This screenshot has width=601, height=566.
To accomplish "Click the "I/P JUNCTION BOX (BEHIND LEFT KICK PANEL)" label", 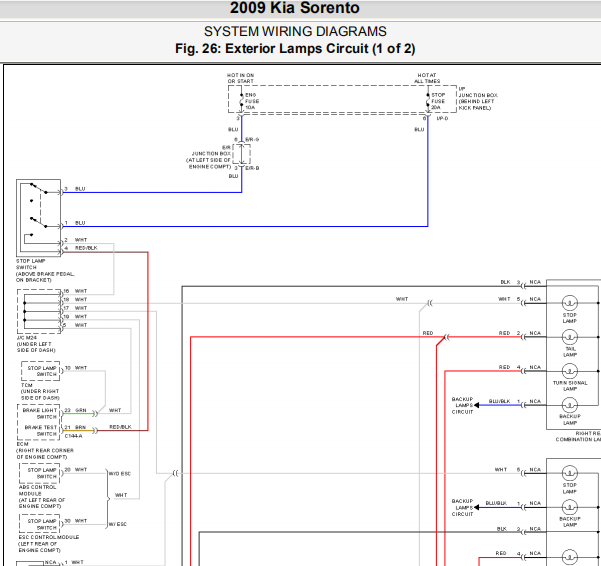I will (478, 98).
